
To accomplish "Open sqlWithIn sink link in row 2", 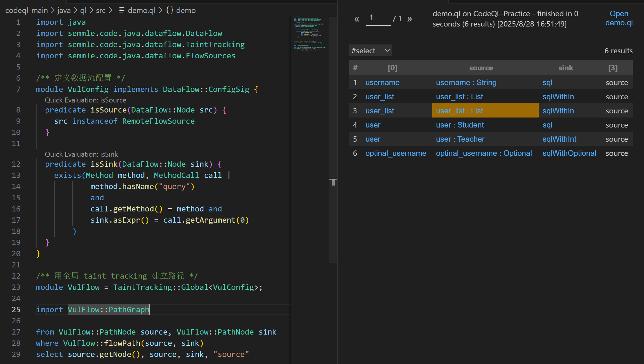I will [x=558, y=97].
